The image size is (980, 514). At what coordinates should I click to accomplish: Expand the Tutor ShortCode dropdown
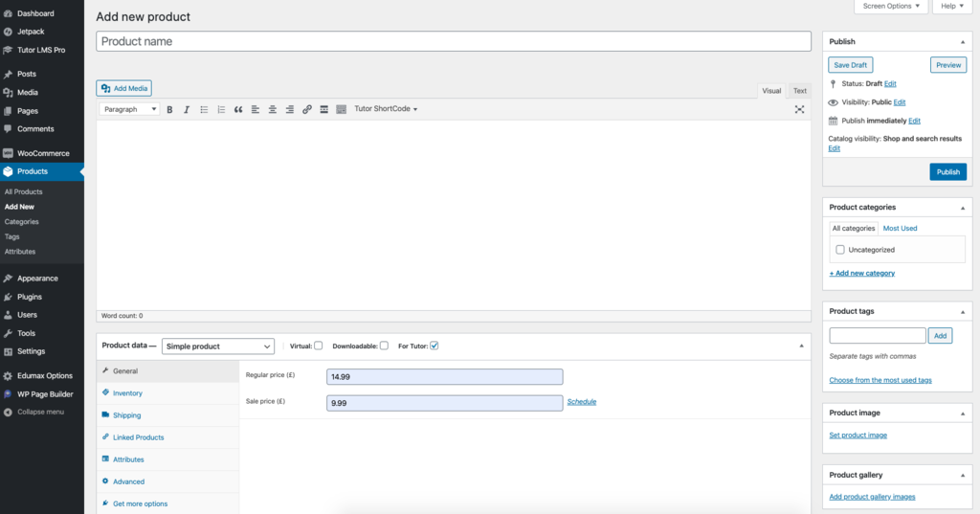(x=386, y=109)
